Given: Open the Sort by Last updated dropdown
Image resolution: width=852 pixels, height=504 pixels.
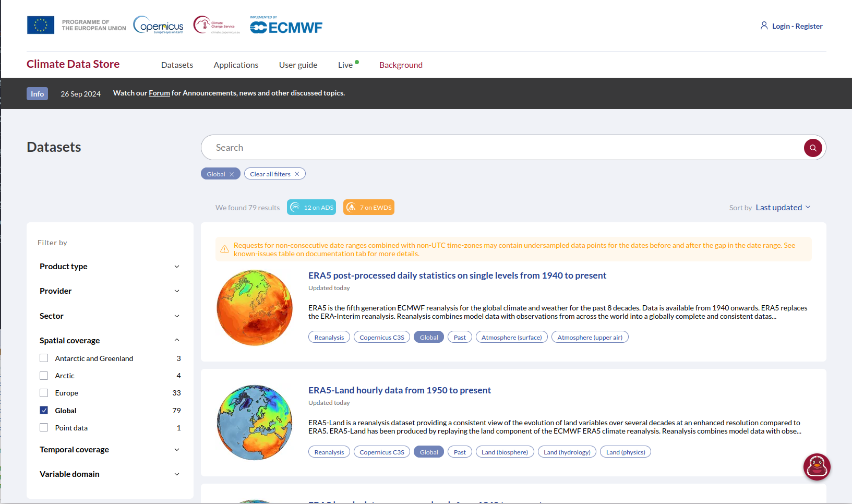Looking at the screenshot, I should [783, 207].
